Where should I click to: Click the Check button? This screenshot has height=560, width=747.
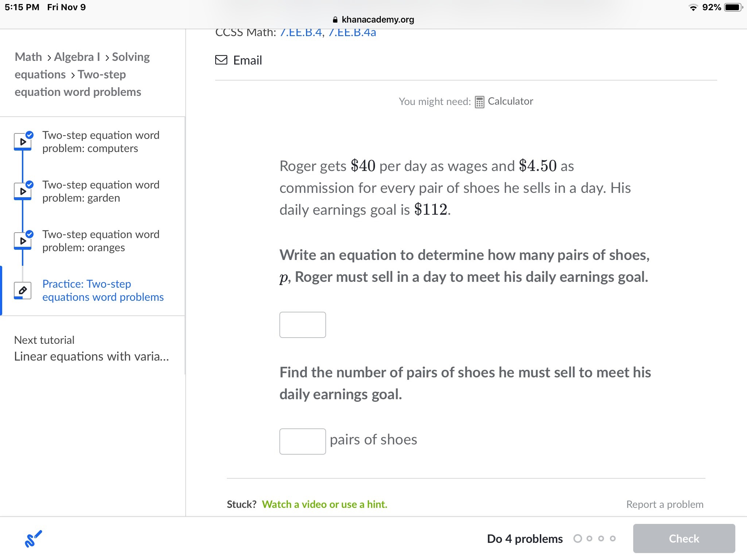click(684, 538)
